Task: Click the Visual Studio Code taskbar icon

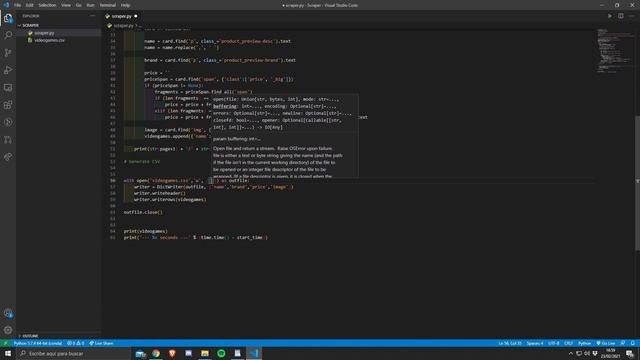Action: click(254, 353)
